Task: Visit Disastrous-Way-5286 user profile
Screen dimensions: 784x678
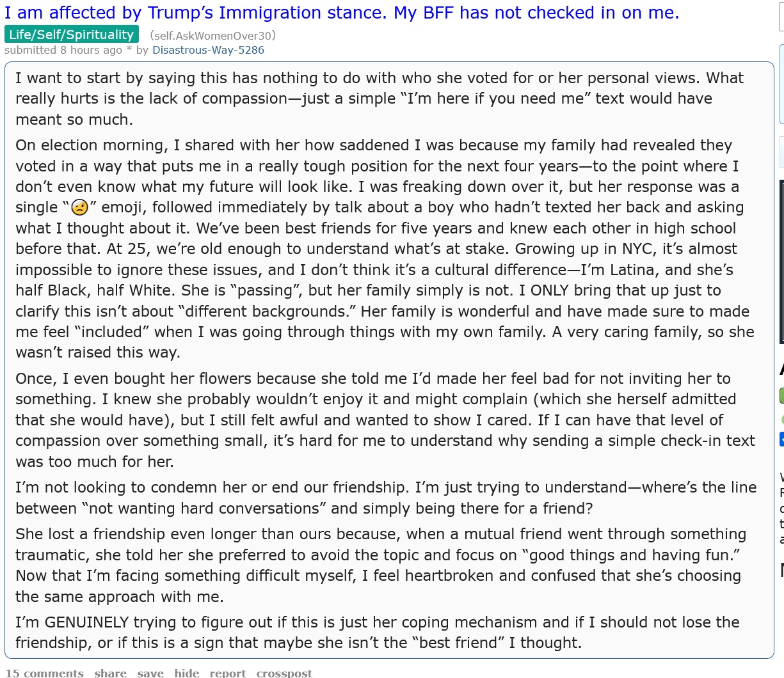Action: click(208, 50)
